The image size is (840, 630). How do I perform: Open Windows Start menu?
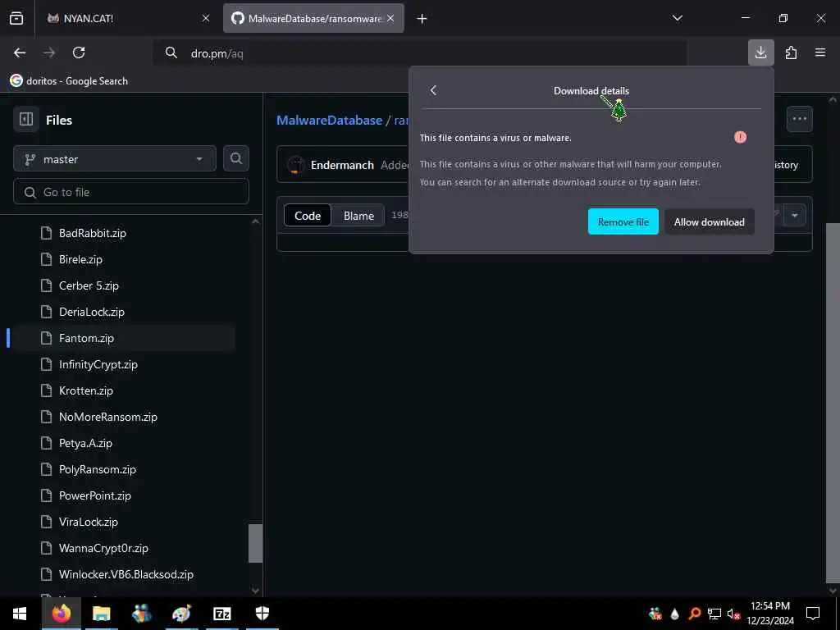(x=20, y=614)
